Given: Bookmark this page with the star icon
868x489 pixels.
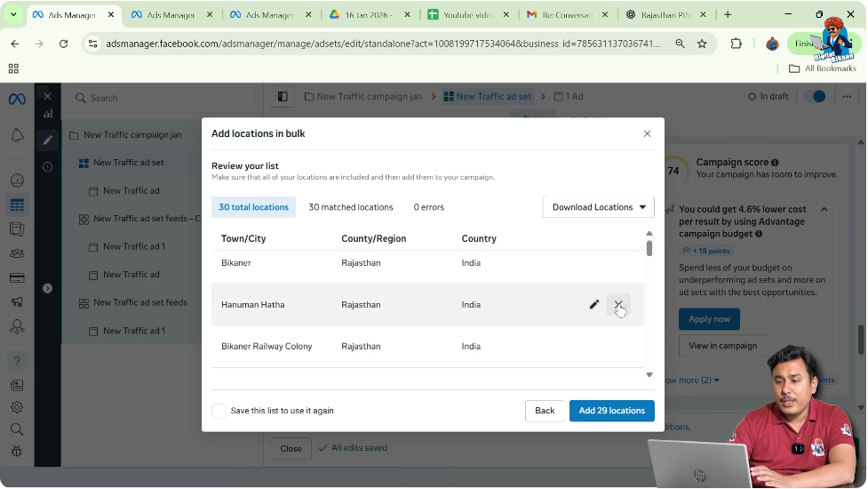Looking at the screenshot, I should (x=702, y=44).
